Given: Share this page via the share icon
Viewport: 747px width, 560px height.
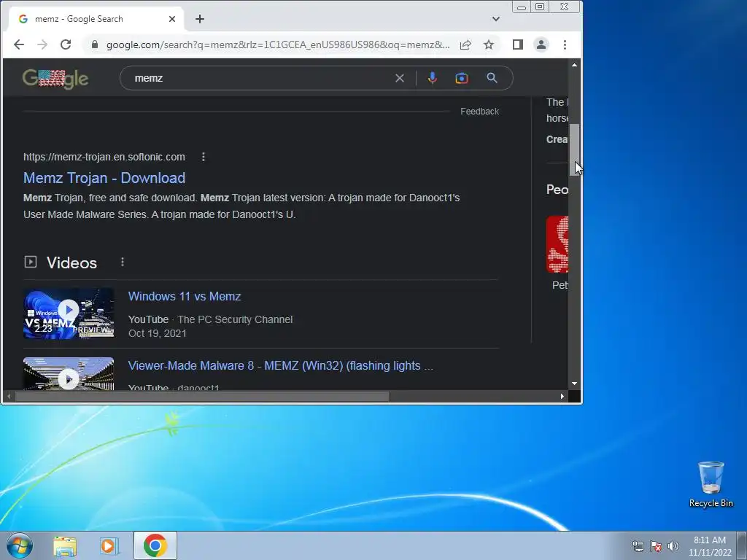Looking at the screenshot, I should coord(465,44).
